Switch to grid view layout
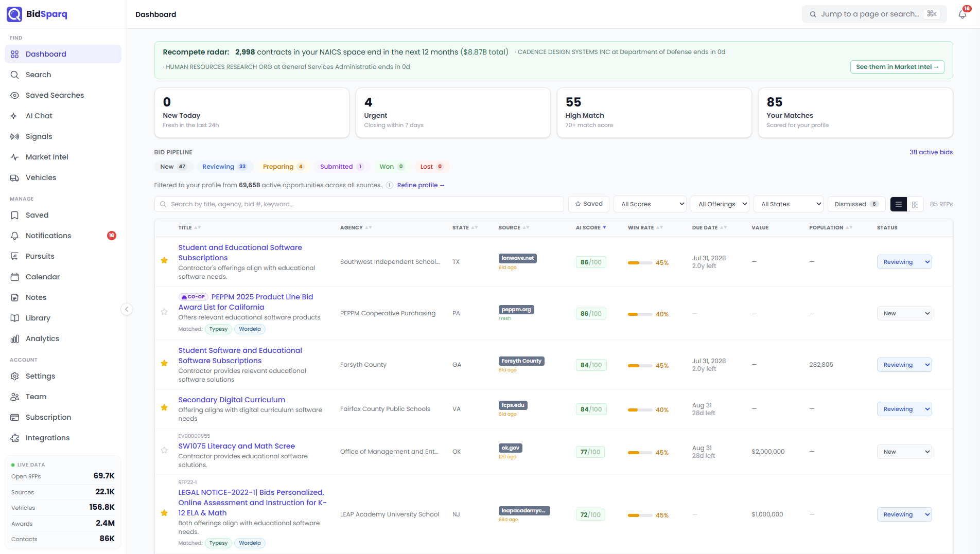 pyautogui.click(x=915, y=204)
